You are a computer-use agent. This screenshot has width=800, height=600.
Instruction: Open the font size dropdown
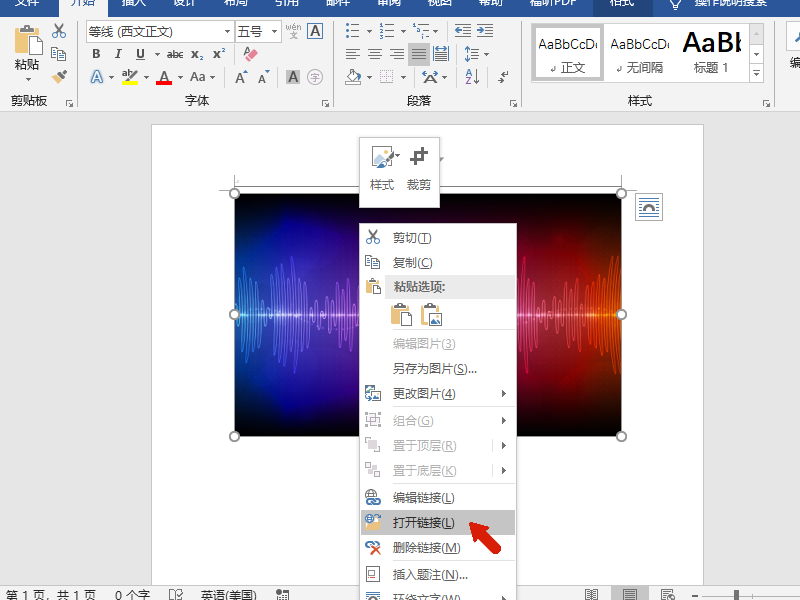(x=273, y=31)
